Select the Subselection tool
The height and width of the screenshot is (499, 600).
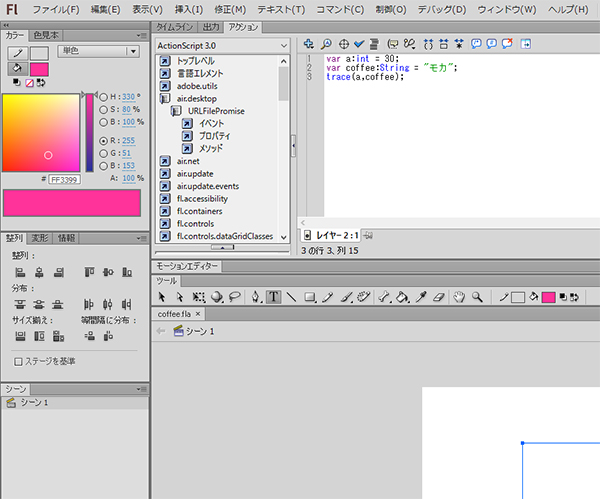point(179,297)
